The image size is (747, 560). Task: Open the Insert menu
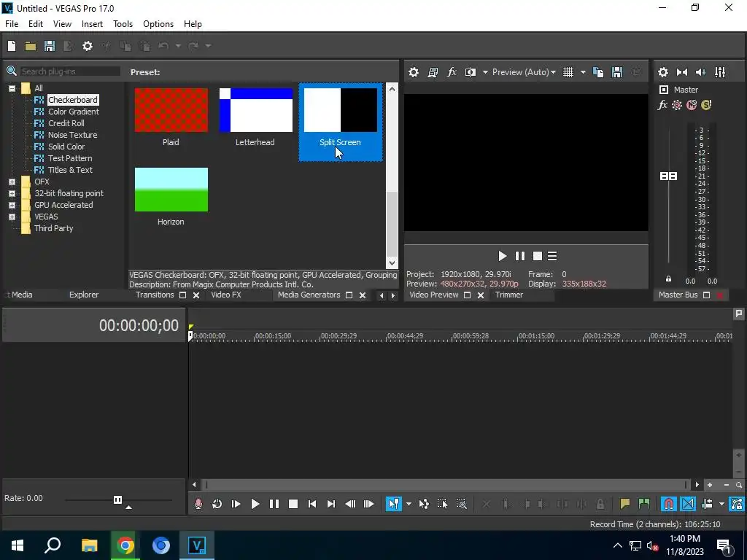click(92, 24)
